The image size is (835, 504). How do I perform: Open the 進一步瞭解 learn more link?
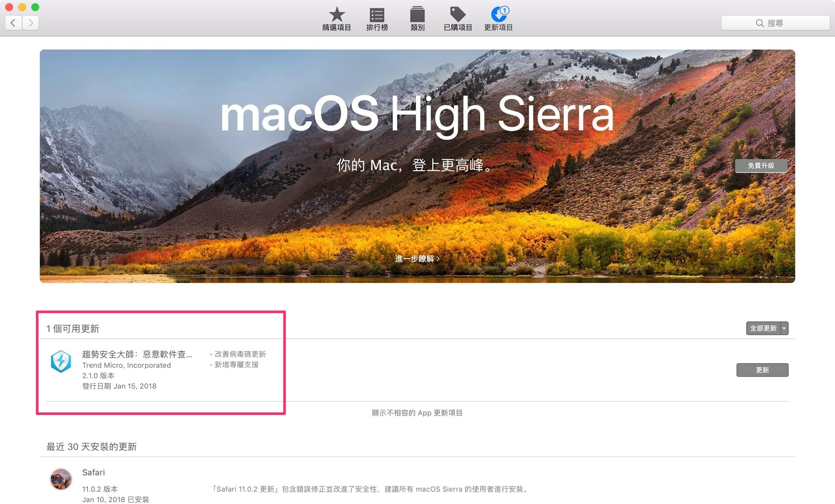(x=417, y=259)
